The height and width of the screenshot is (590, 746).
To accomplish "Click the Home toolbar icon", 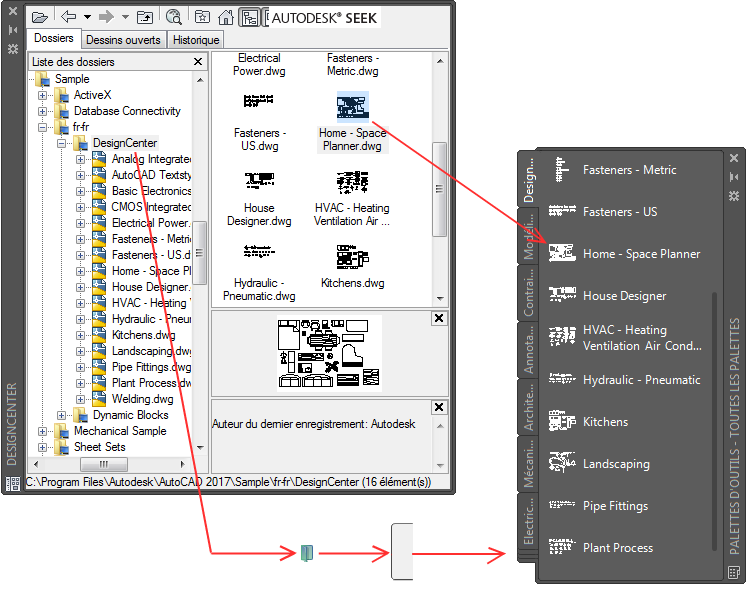I will 226,18.
